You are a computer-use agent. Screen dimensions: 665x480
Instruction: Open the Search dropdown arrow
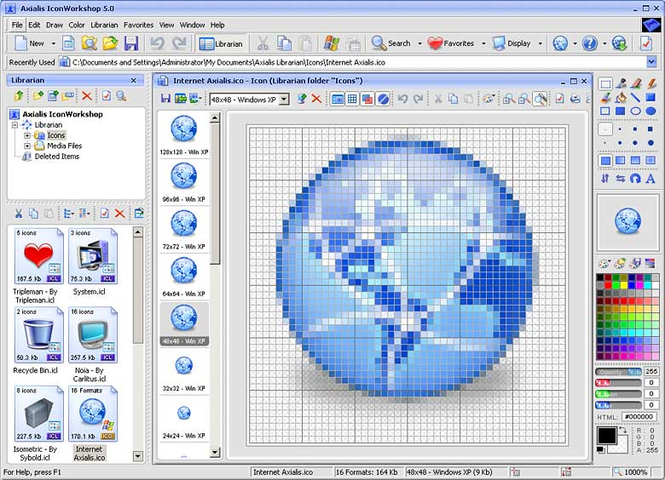click(419, 43)
